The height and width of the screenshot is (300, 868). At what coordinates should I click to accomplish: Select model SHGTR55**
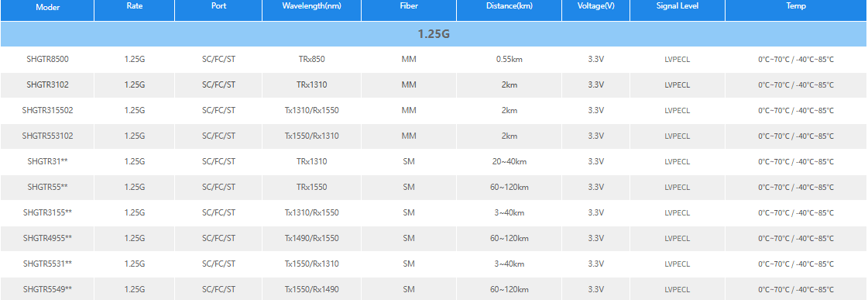(47, 187)
